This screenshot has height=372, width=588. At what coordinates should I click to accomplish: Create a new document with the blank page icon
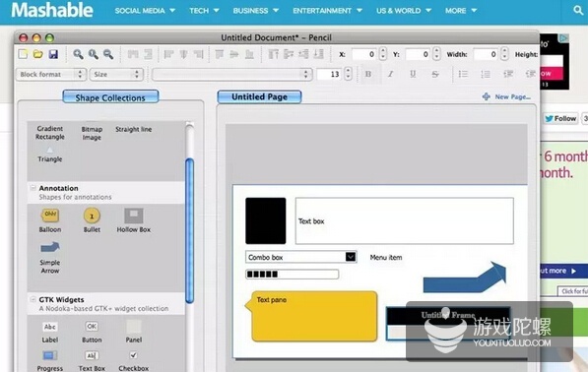tap(23, 54)
